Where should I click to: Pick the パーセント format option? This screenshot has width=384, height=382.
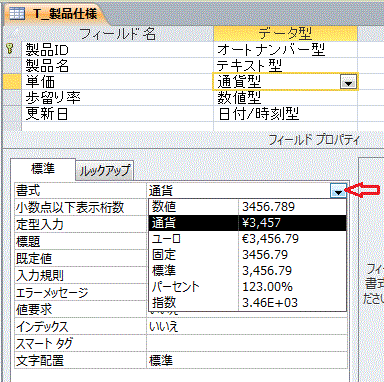(247, 287)
